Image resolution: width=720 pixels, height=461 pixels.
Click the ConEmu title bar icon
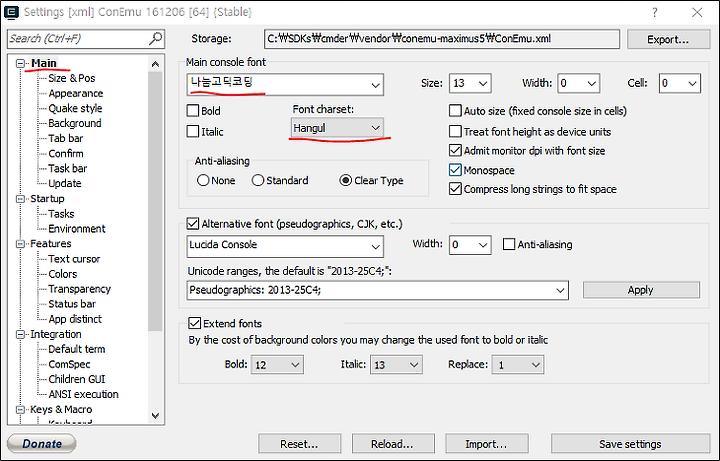point(11,11)
